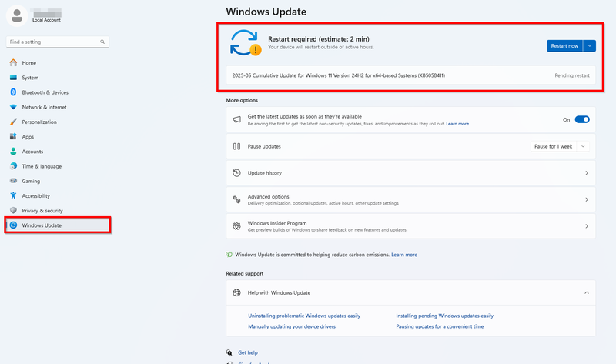Screen dimensions: 616x364
Task: Click the green carbon emissions leaf icon
Action: (229, 255)
